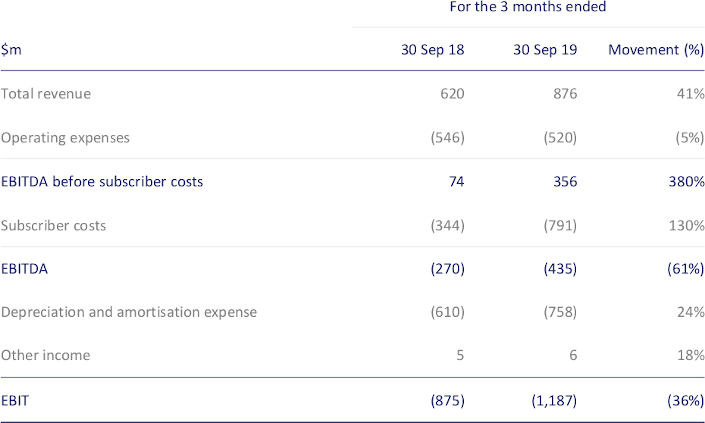705x423 pixels.
Task: Click the "EBIT" row label
Action: click(15, 399)
